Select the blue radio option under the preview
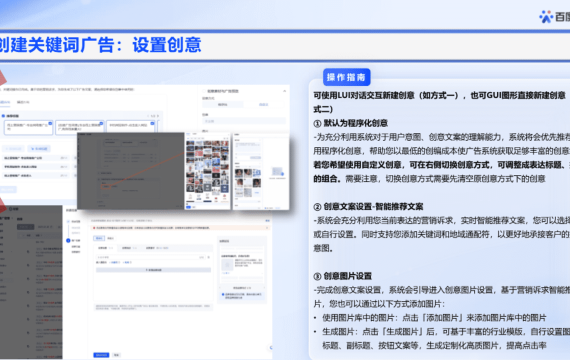 click(223, 294)
